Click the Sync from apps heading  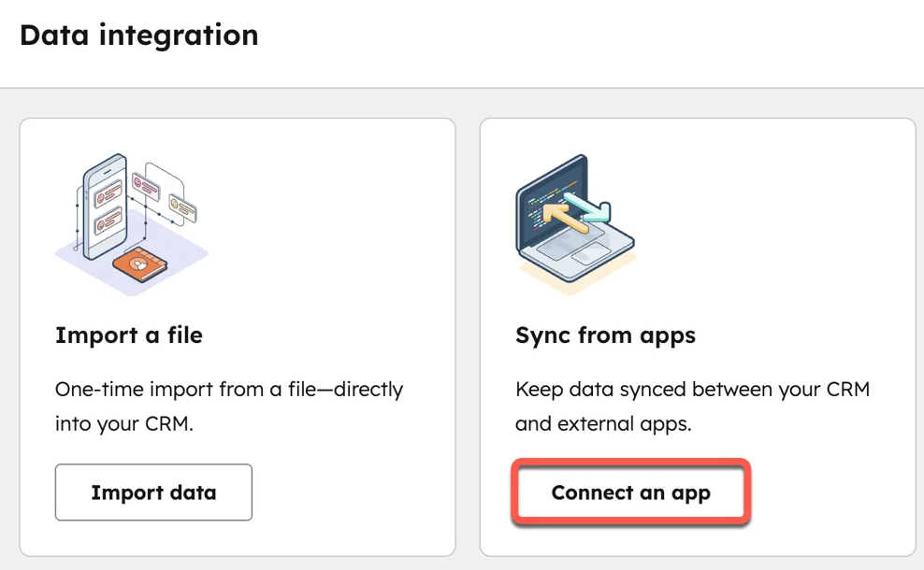[x=605, y=335]
